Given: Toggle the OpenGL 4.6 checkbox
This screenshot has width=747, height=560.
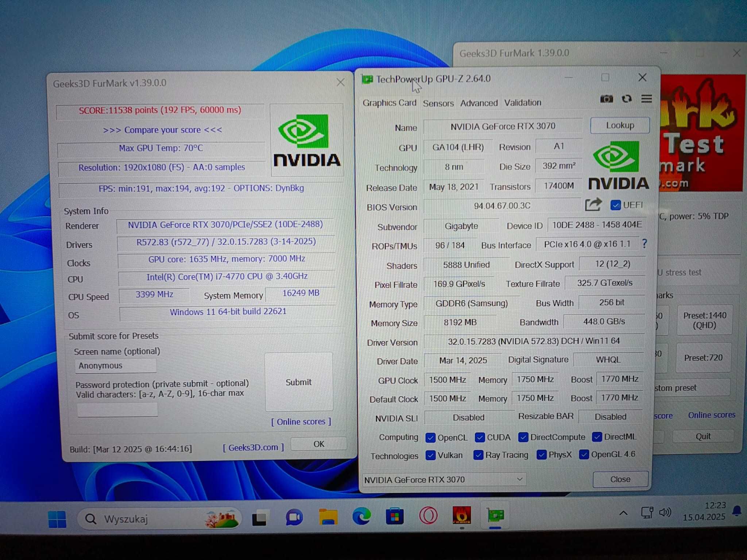Looking at the screenshot, I should coord(584,454).
